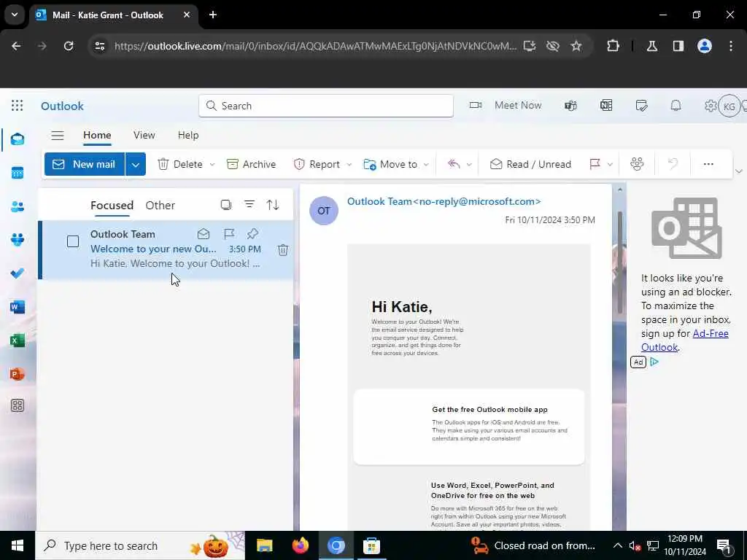Click in the Outlook Search box
The width and height of the screenshot is (747, 560).
point(326,106)
